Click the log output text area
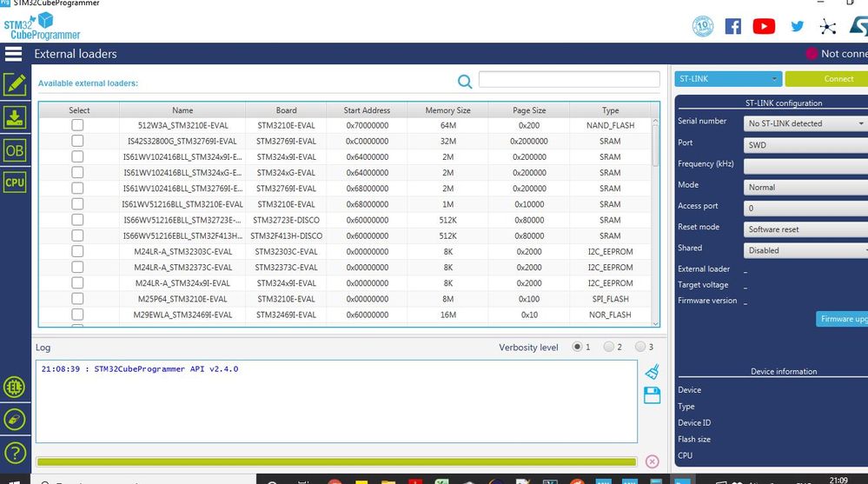 coord(336,401)
